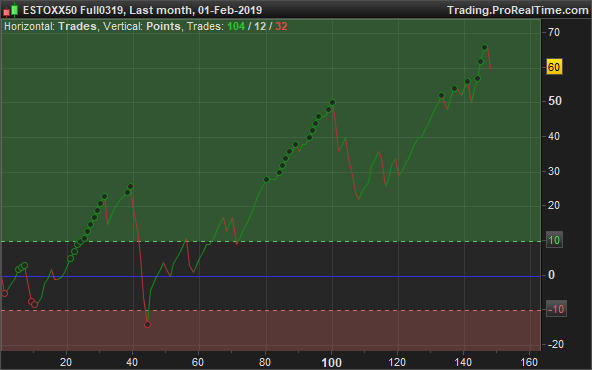Click the red losing trades count 32
Screen dimensions: 592x370
(x=281, y=26)
